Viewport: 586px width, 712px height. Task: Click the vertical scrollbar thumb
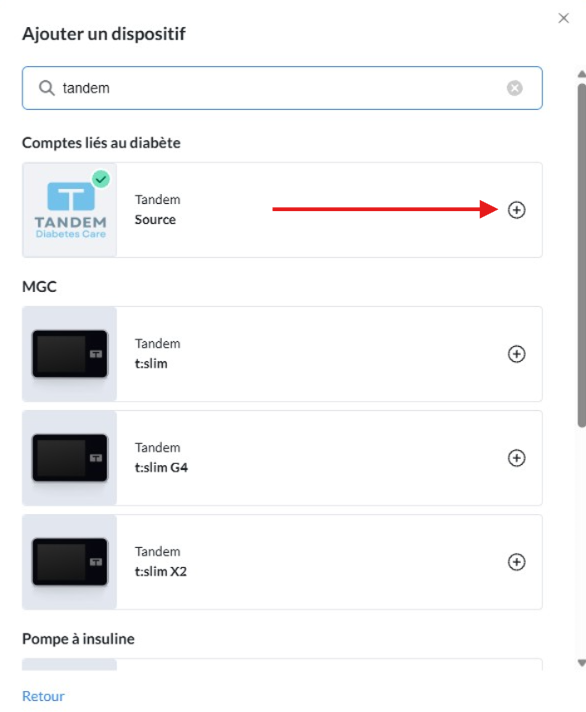(x=581, y=255)
